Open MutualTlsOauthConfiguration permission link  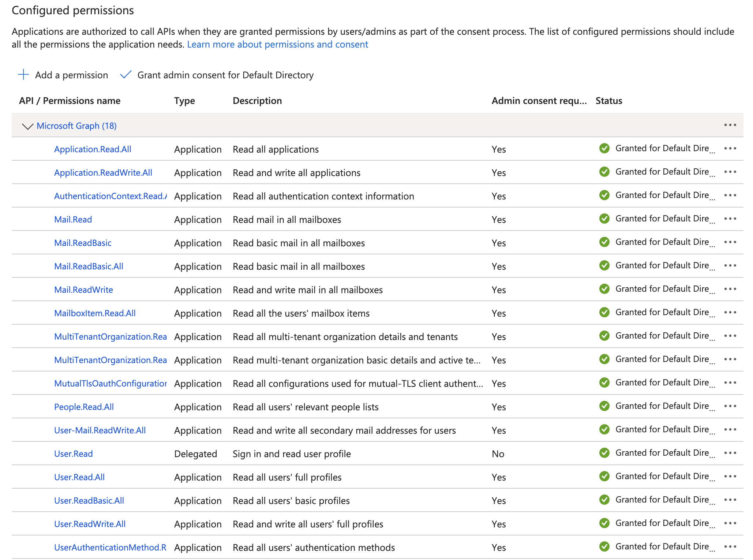[110, 384]
